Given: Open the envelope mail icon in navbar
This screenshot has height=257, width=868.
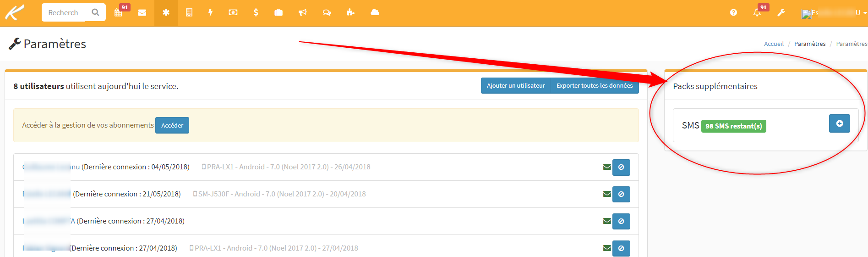Looking at the screenshot, I should (142, 13).
